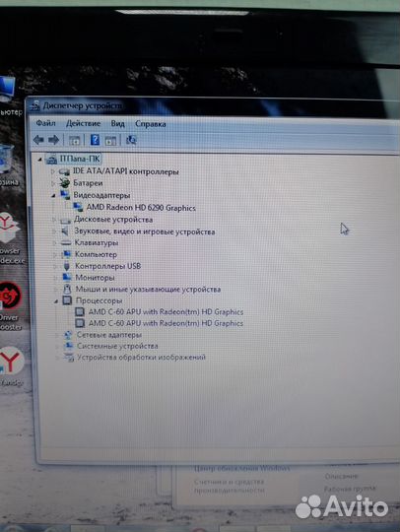Select Мыши и иные указывающие устройства

[148, 290]
